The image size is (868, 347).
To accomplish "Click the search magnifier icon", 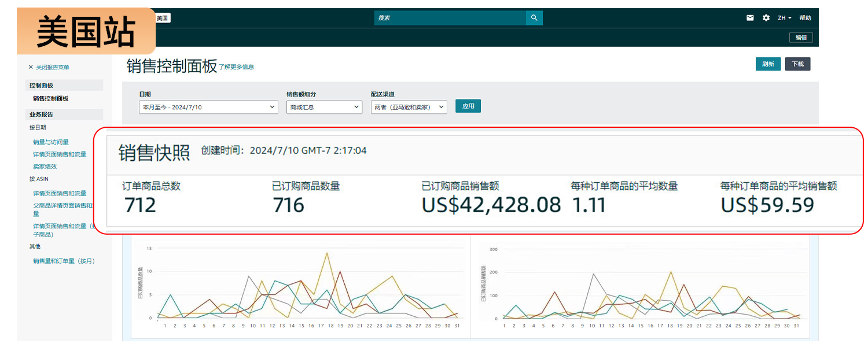I will (x=534, y=18).
